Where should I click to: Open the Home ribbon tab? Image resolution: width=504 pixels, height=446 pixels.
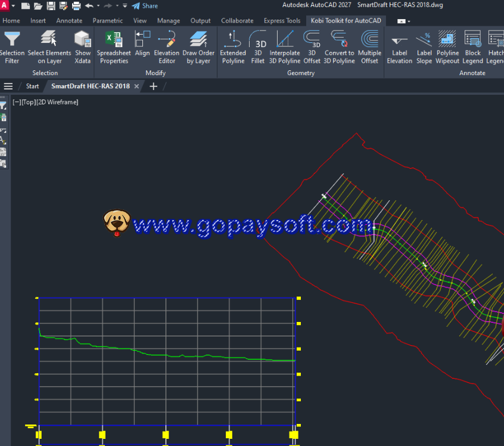[x=11, y=21]
